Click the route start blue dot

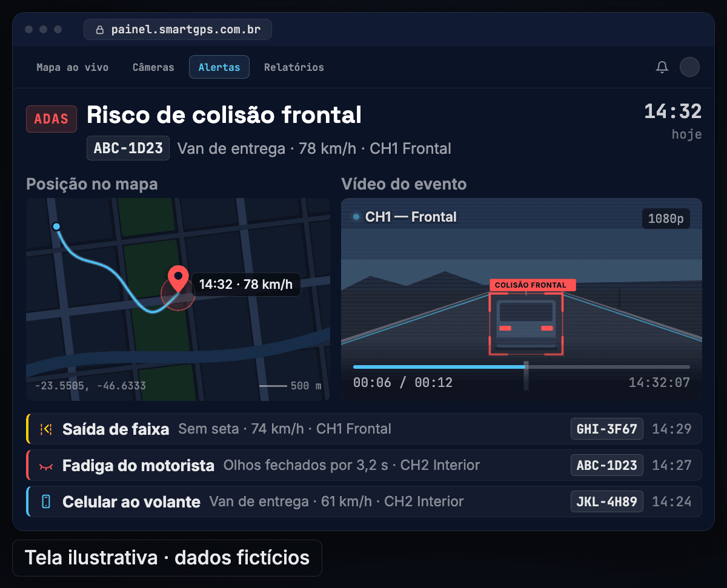tap(56, 226)
